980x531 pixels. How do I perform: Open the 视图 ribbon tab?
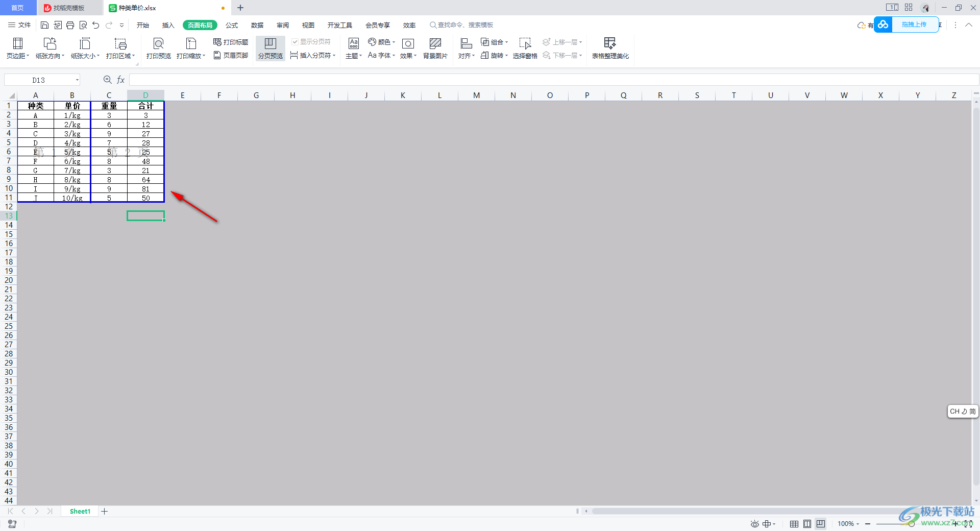coord(308,25)
